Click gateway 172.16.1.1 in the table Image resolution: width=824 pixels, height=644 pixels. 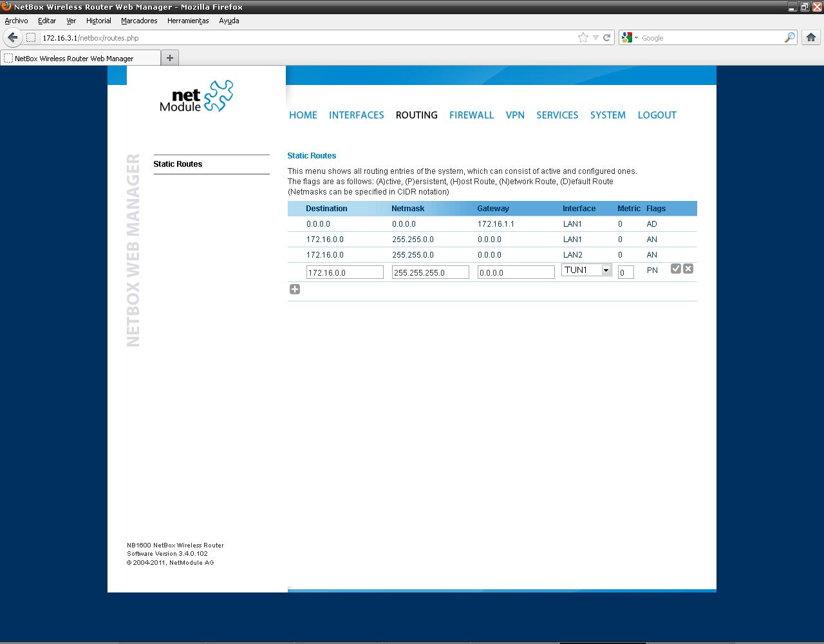[496, 224]
